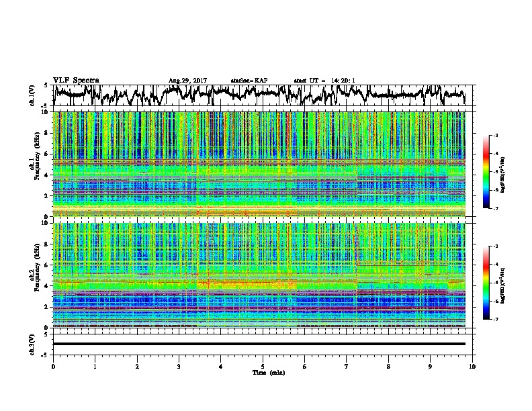Image resolution: width=532 pixels, height=411 pixels.
Task: Click the '-7' label on ch.2 colorbar
Action: click(495, 319)
